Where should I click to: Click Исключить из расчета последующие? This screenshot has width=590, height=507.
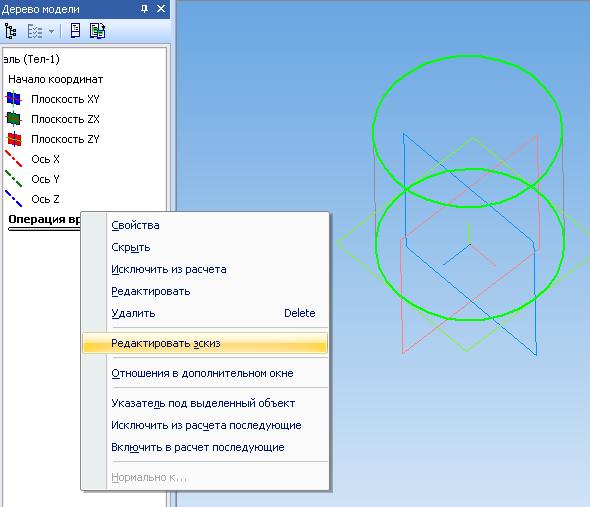[206, 425]
